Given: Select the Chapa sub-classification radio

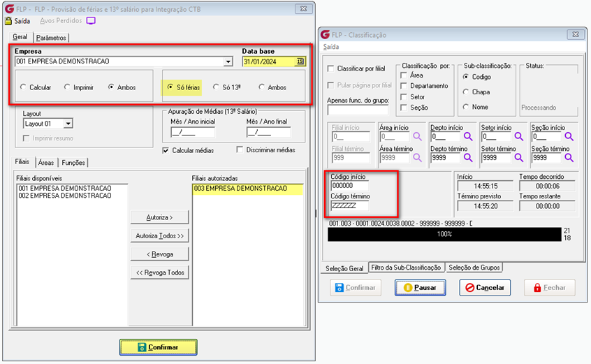Looking at the screenshot, I should click(466, 92).
